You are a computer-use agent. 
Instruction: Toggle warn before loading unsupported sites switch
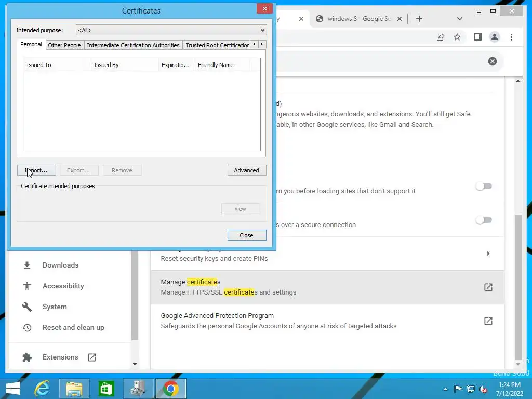coord(484,187)
